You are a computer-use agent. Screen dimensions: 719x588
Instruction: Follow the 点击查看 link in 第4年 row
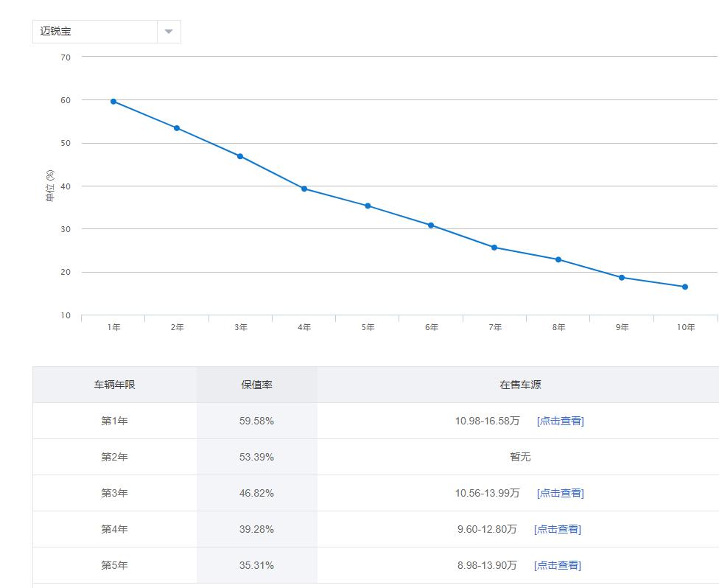pos(557,529)
